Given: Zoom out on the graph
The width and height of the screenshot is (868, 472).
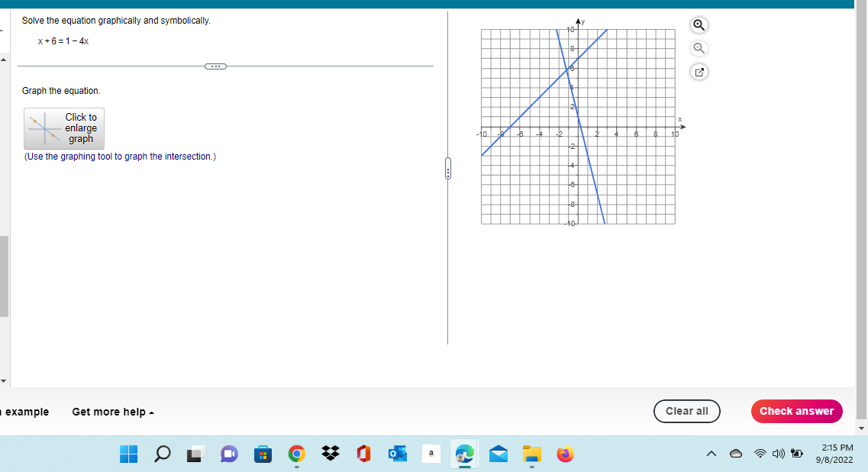Looking at the screenshot, I should pyautogui.click(x=698, y=48).
